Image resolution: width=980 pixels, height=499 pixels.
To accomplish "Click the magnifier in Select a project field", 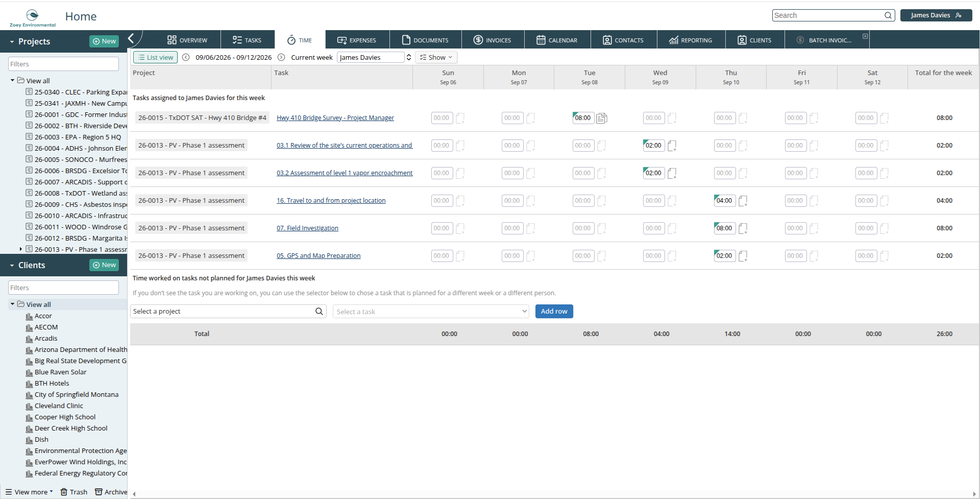I will [x=319, y=312].
